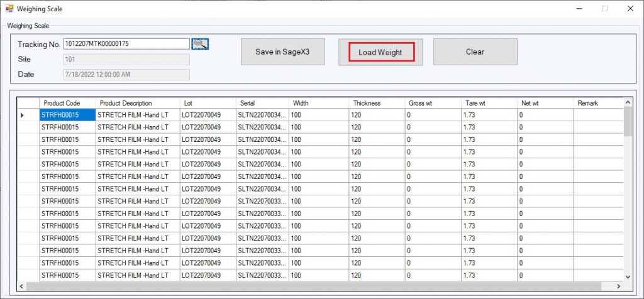Click vertical scrollbar up arrow of grid

point(628,102)
